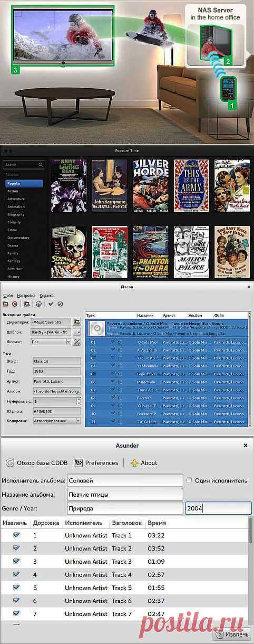Viewport: 254px width, 644px height.
Task: Toggle the Один исполнитель checkbox
Action: (189, 480)
